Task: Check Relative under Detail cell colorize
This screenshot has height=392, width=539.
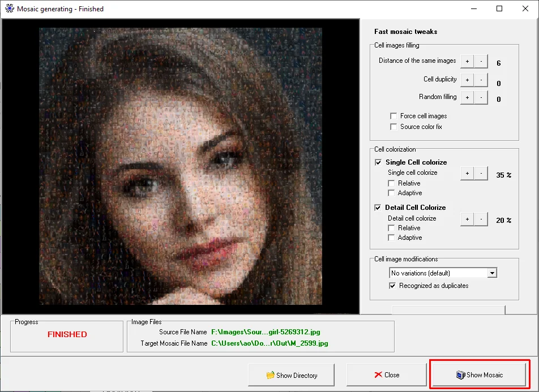Action: pos(391,228)
